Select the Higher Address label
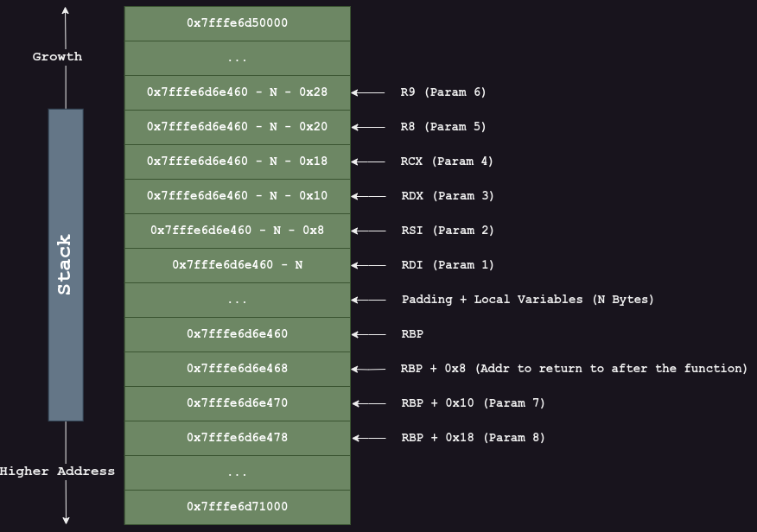 click(57, 472)
